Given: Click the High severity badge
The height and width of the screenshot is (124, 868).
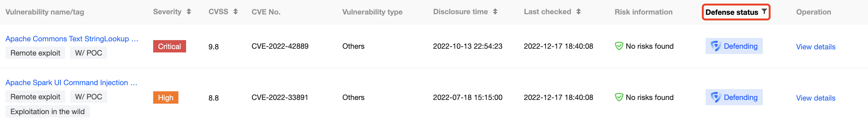Looking at the screenshot, I should point(165,98).
